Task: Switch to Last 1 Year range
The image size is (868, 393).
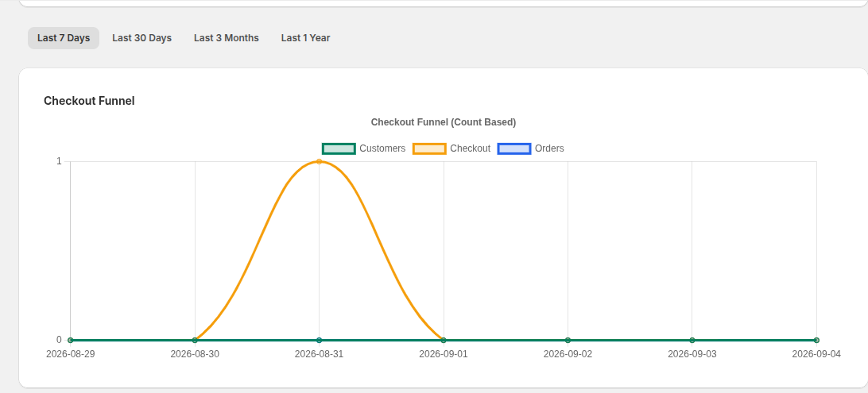Action: click(x=305, y=38)
